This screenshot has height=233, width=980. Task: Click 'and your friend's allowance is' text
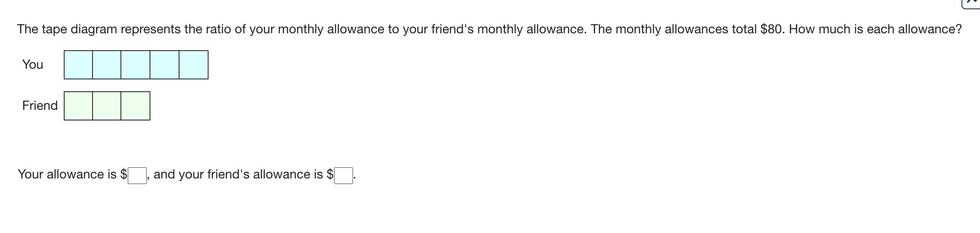coord(238,174)
